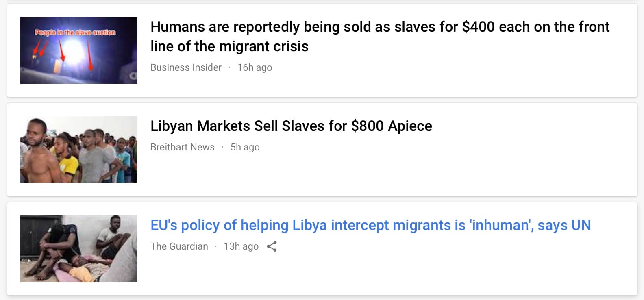Click the Business Insider source name
Viewport: 644px width, 300px height.
click(186, 67)
